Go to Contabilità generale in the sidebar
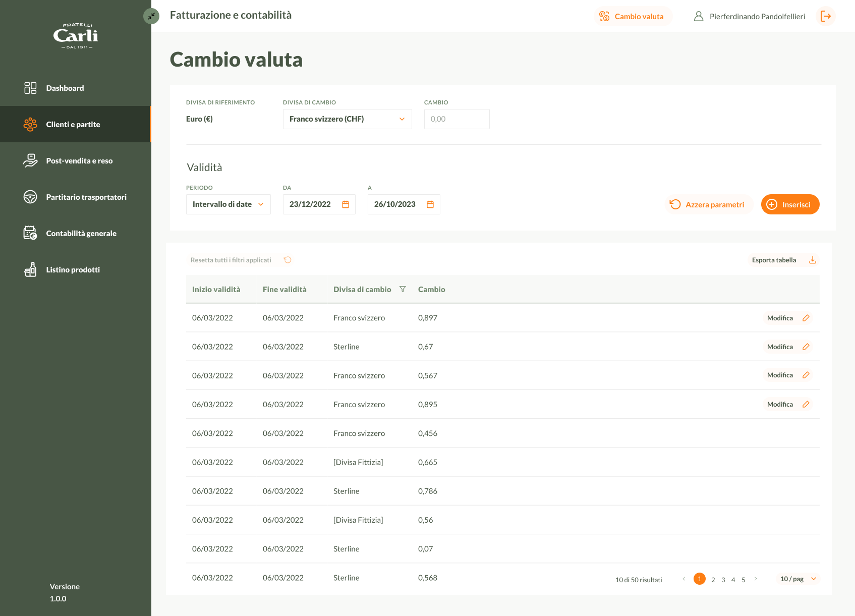The height and width of the screenshot is (616, 855). click(x=81, y=233)
